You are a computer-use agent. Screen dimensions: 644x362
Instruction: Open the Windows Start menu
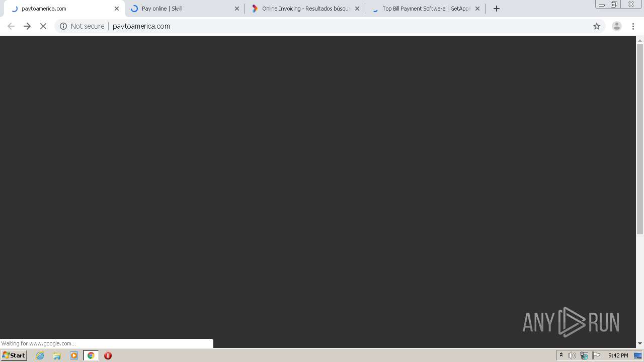[x=14, y=355]
